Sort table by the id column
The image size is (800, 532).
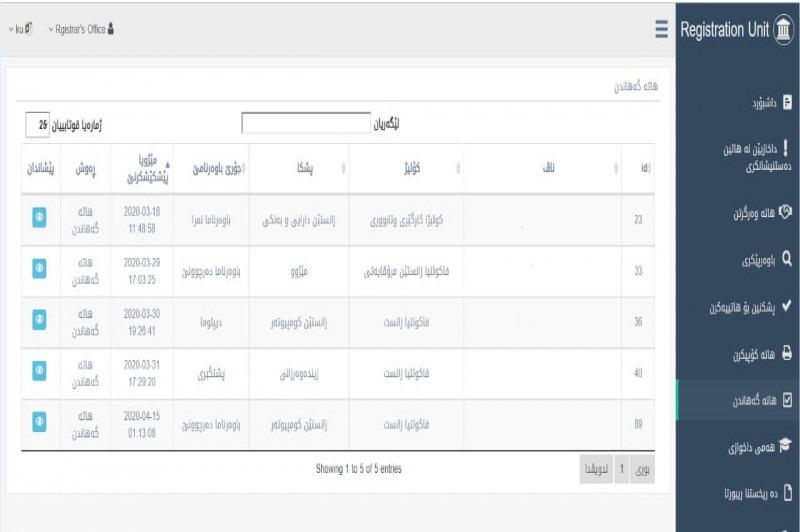[x=639, y=168]
